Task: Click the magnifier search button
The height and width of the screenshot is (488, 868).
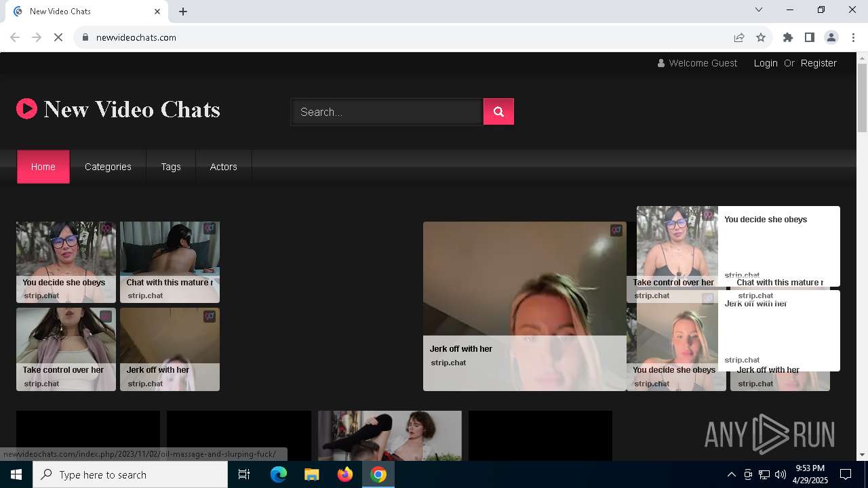Action: 498,112
